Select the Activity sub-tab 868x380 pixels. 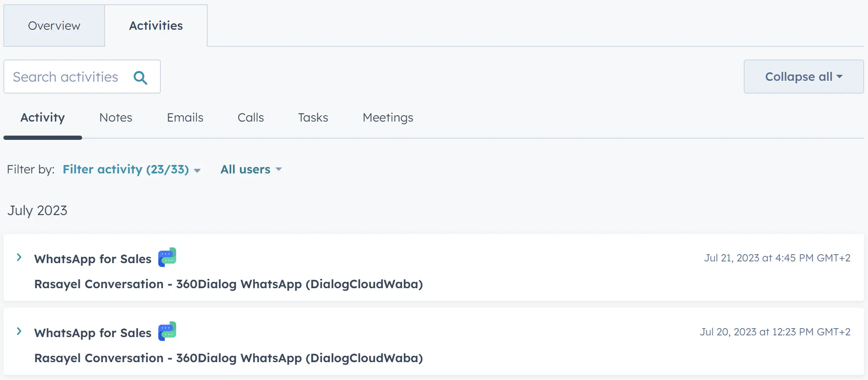(43, 117)
